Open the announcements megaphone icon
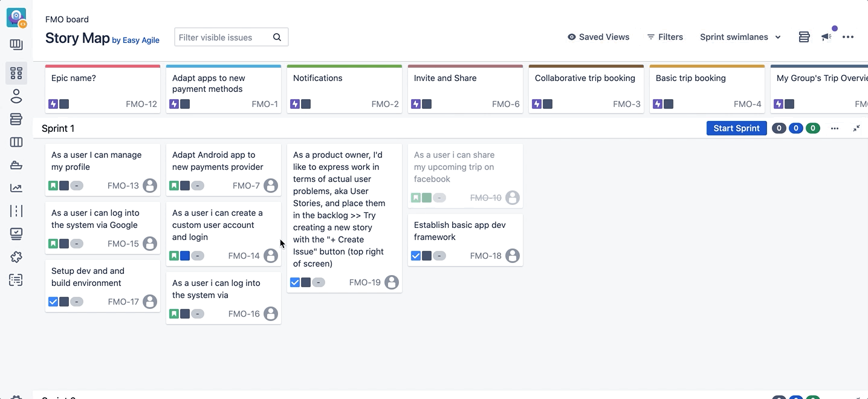The width and height of the screenshot is (868, 399). coord(826,37)
